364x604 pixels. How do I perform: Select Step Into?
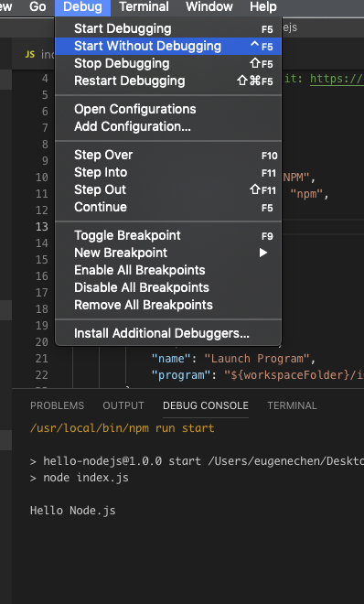point(168,172)
